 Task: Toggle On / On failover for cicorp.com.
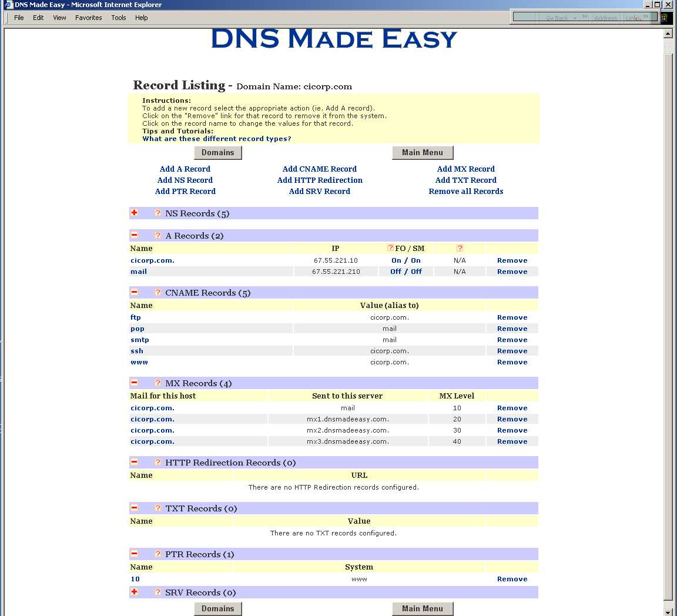[x=406, y=260]
